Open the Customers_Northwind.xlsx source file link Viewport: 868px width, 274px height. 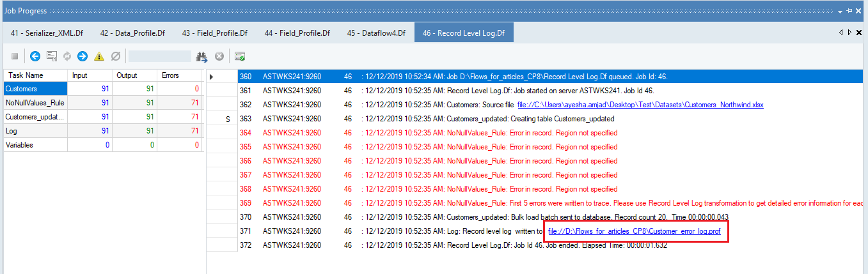click(640, 105)
